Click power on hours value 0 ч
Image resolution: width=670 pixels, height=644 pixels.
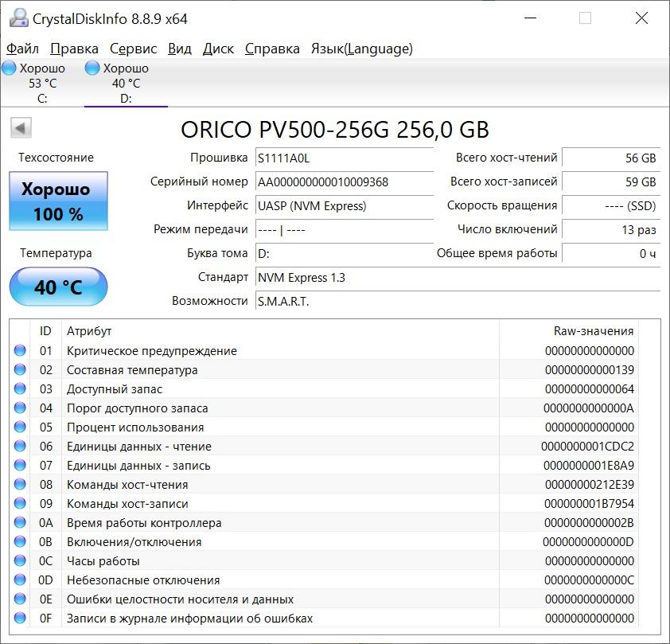[x=611, y=254]
